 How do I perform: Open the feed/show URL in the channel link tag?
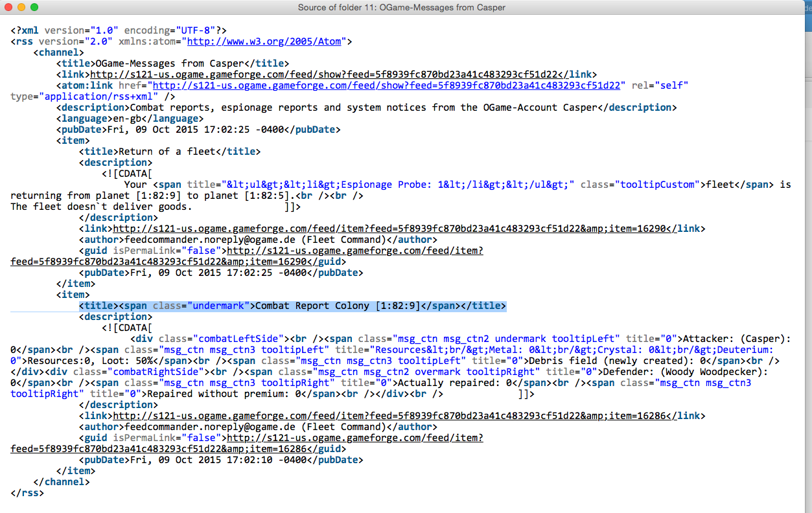tap(324, 74)
